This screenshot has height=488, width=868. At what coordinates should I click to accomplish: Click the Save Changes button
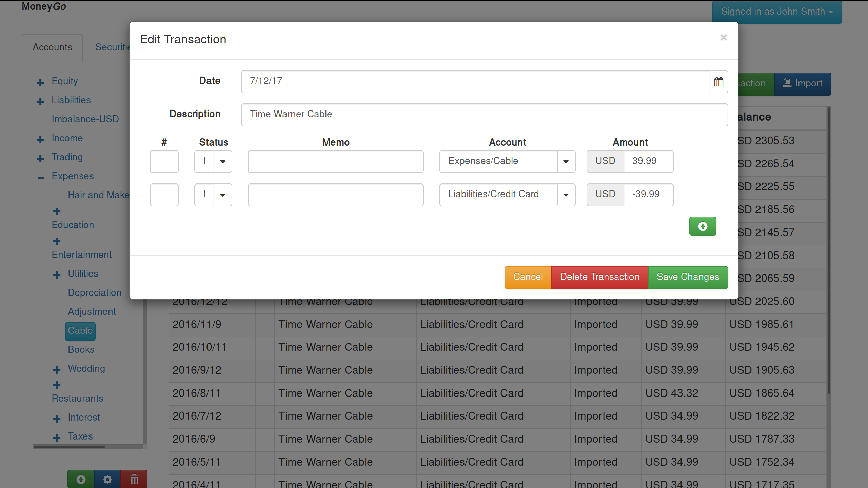[x=688, y=277]
